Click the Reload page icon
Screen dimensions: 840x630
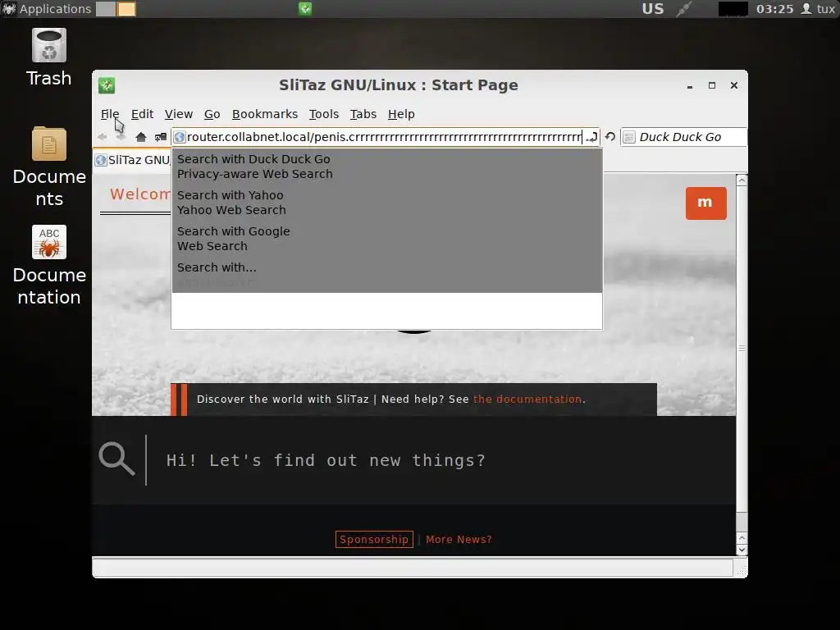pos(610,137)
